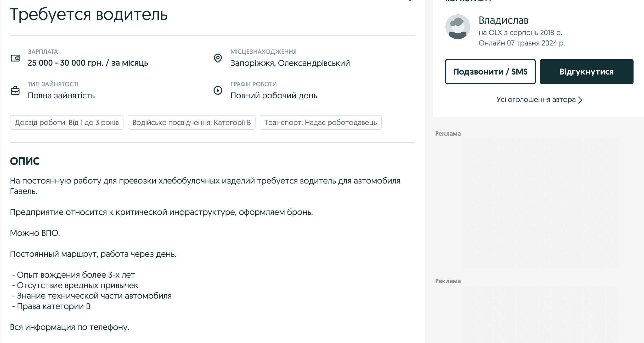Screen dimensions: 644x343
Task: Open Усі оголошення автора link
Action: tap(536, 100)
